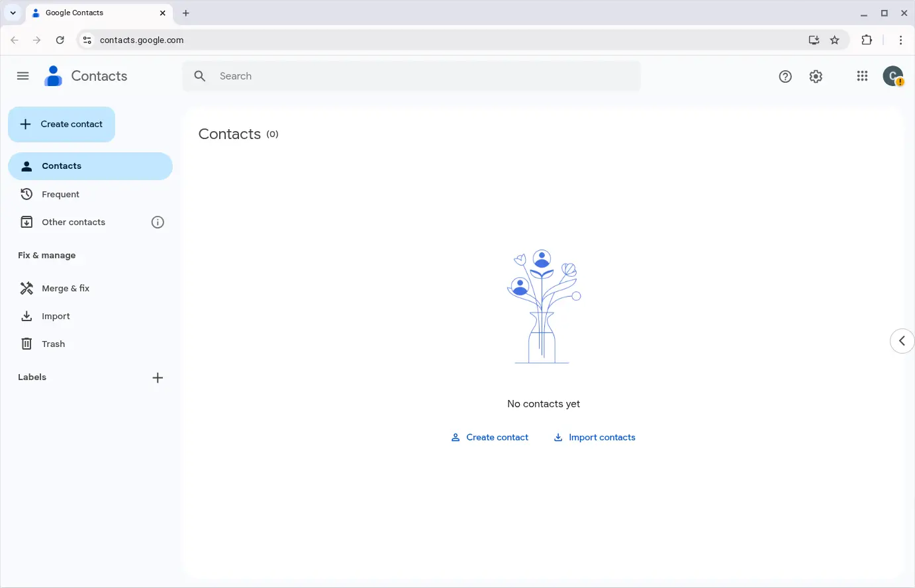This screenshot has width=915, height=588.
Task: Open Merge & fix section
Action: coord(65,288)
